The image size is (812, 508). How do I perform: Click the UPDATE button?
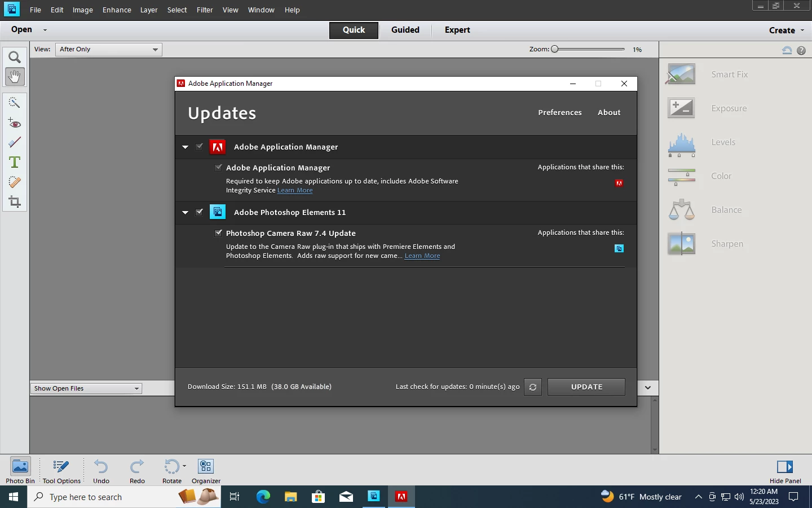[x=586, y=387]
